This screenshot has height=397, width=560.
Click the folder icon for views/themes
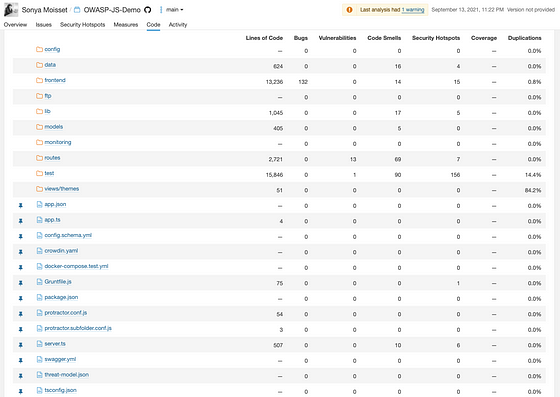click(x=39, y=189)
